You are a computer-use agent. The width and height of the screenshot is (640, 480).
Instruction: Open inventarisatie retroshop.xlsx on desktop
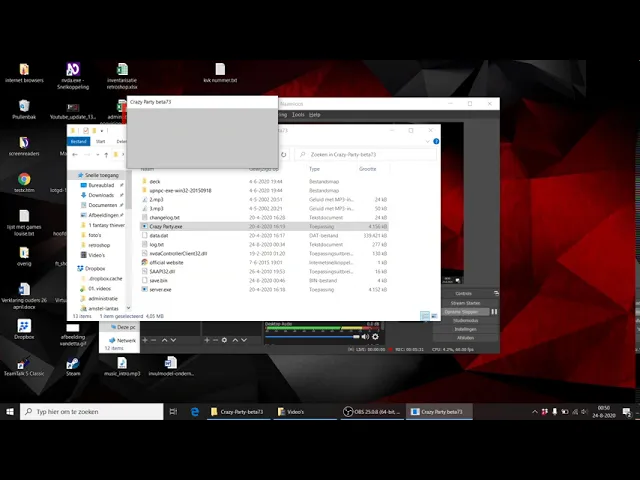pos(122,76)
